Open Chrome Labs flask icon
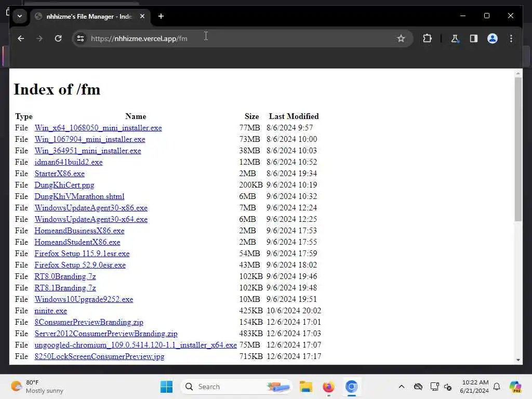 click(455, 38)
